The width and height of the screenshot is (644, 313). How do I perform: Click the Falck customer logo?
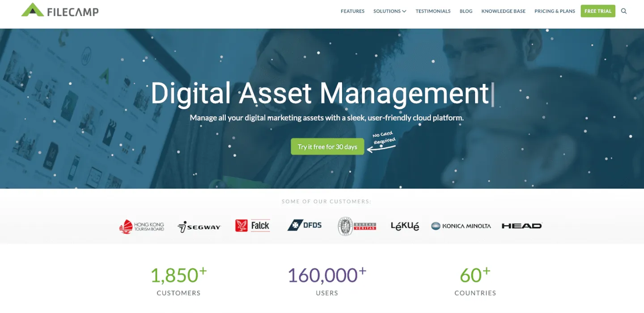pyautogui.click(x=253, y=226)
